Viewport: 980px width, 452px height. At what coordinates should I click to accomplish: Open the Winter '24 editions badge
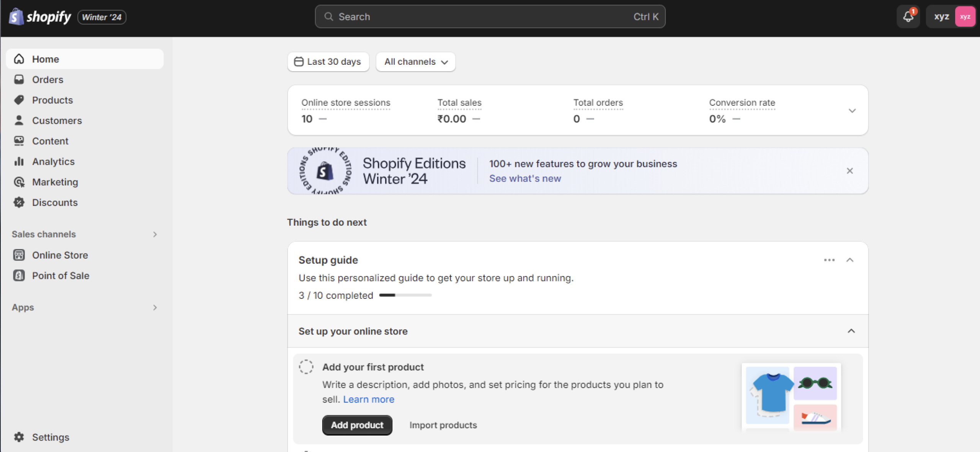pyautogui.click(x=102, y=17)
